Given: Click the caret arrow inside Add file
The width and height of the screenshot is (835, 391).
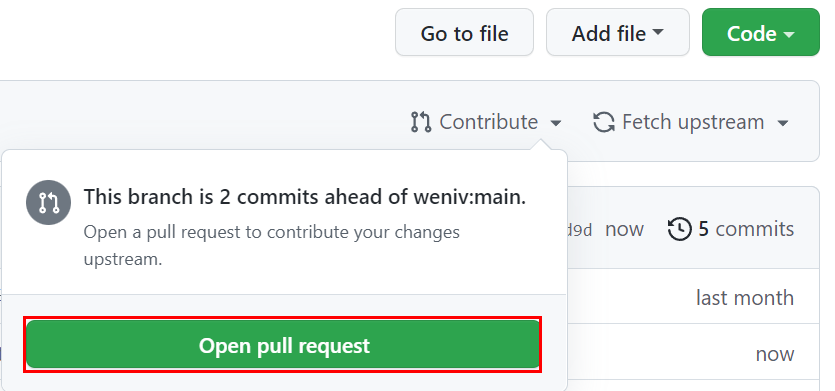Looking at the screenshot, I should point(658,32).
